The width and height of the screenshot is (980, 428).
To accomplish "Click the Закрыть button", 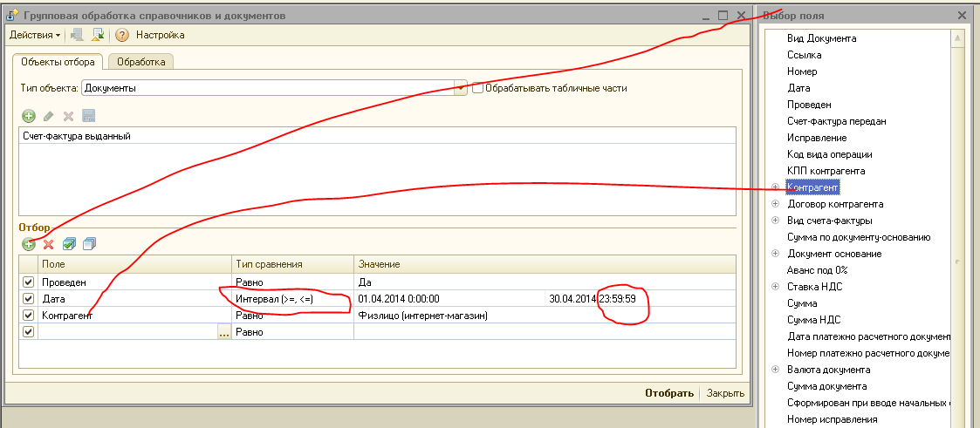I will (x=725, y=393).
